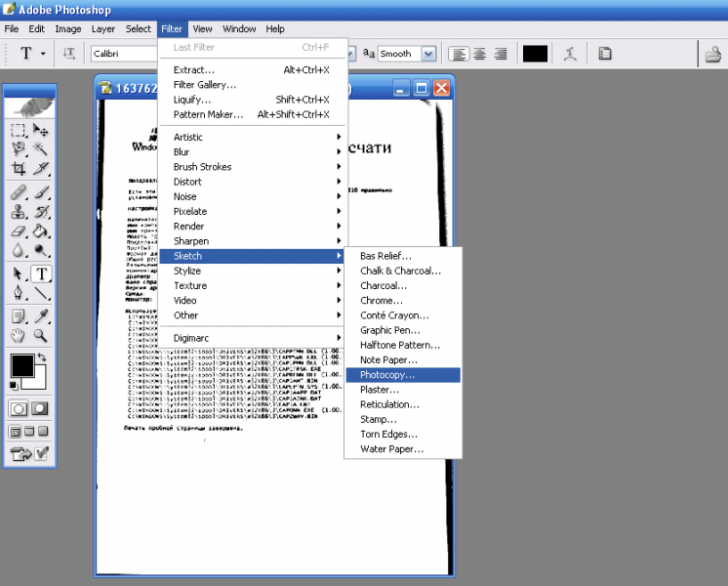Screen dimensions: 728x586
Task: Choose Graphic Pen filter
Action: (x=403, y=330)
